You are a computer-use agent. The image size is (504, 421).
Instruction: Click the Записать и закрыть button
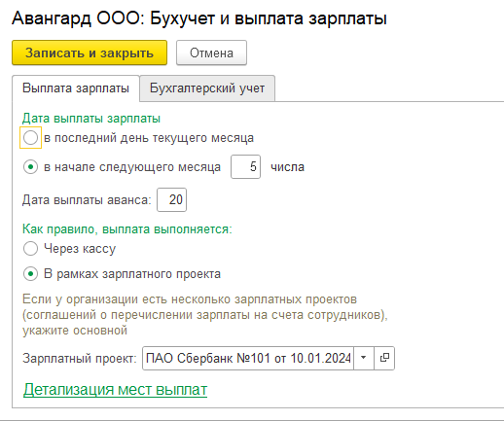(x=90, y=53)
